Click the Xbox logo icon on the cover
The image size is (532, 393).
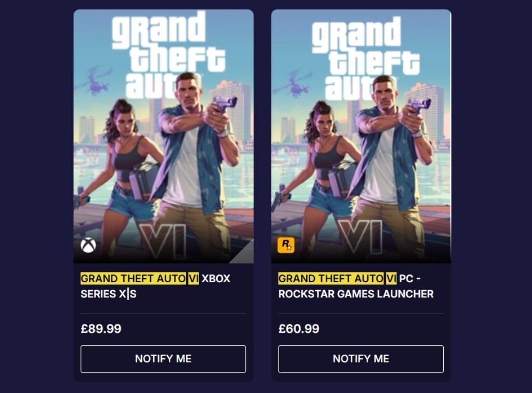pos(88,245)
